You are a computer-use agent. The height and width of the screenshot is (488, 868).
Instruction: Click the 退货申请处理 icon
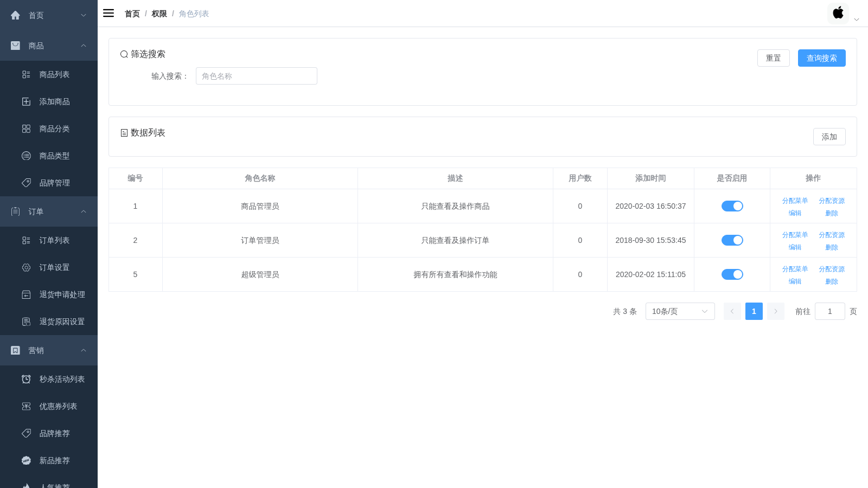(26, 294)
